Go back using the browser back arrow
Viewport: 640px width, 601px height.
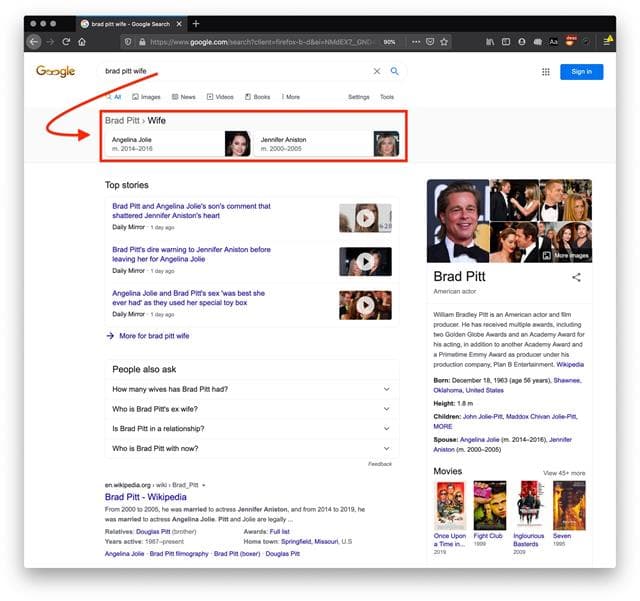(x=34, y=42)
